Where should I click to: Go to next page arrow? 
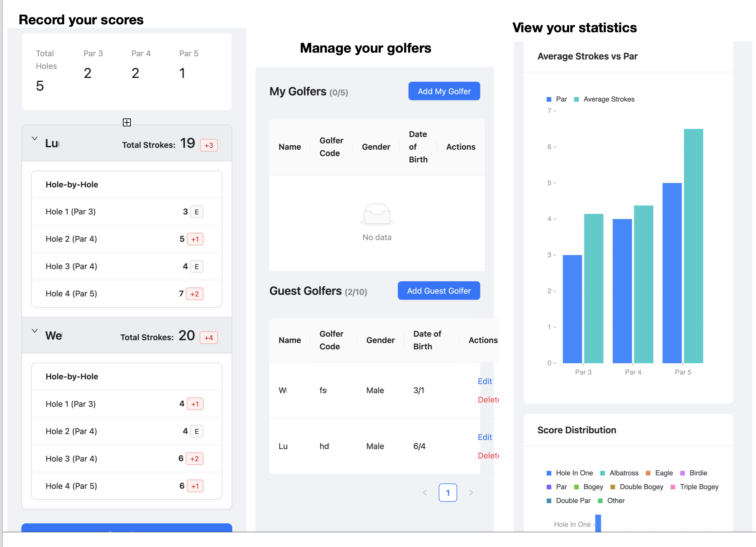471,493
